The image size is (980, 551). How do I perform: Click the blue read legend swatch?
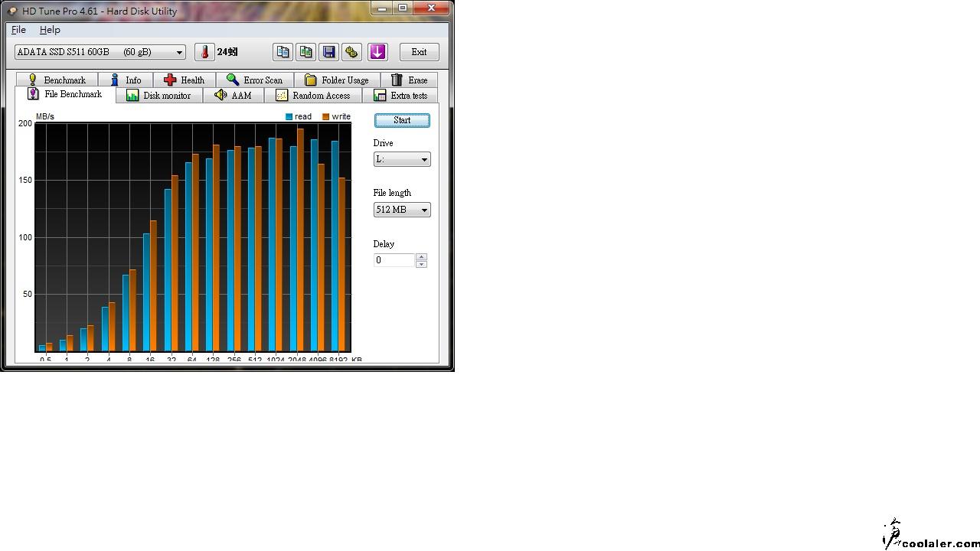coord(289,117)
